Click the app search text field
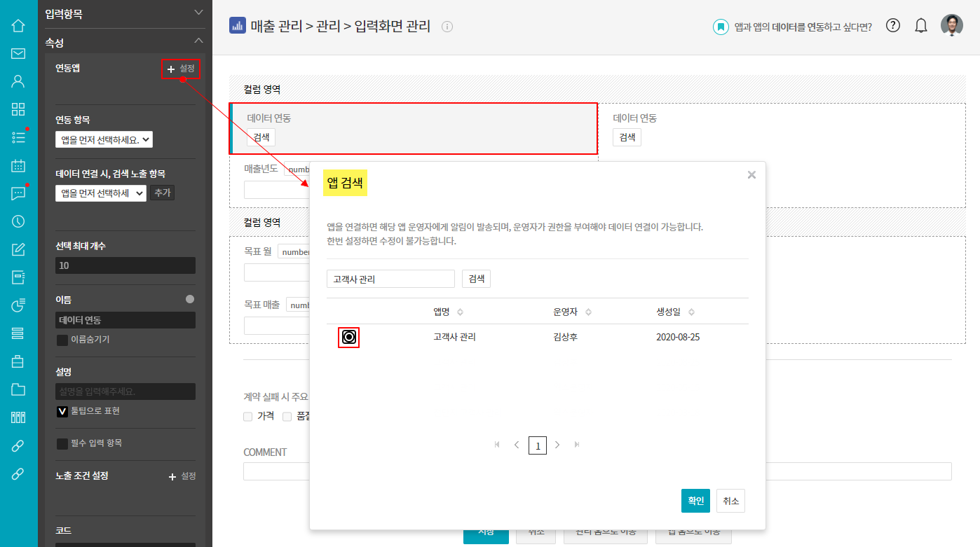 [390, 279]
